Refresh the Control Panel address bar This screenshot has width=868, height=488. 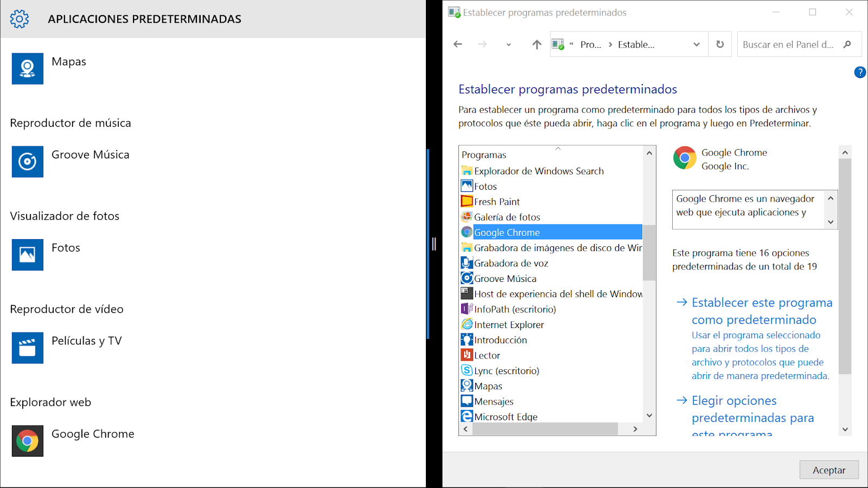(x=720, y=44)
